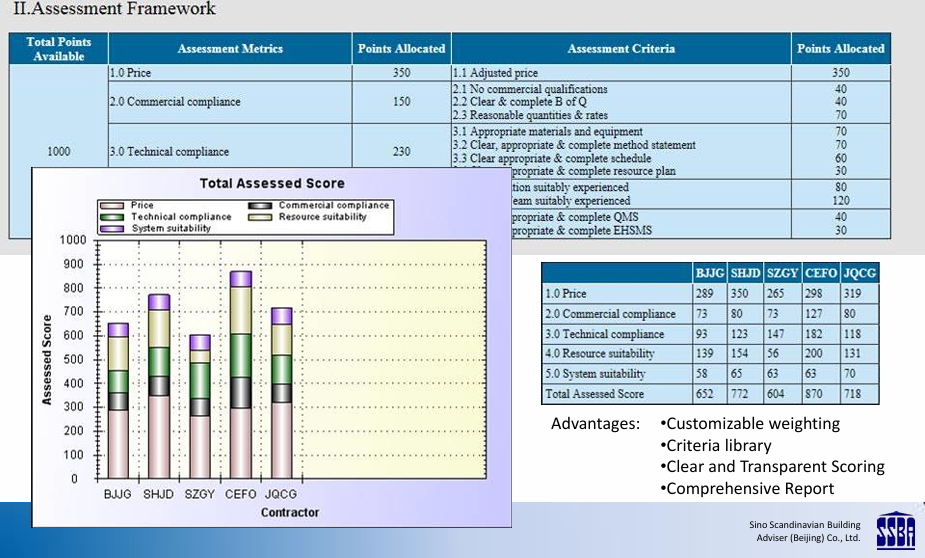Click the JQCG column header in score table
This screenshot has width=925, height=558.
coord(860,273)
